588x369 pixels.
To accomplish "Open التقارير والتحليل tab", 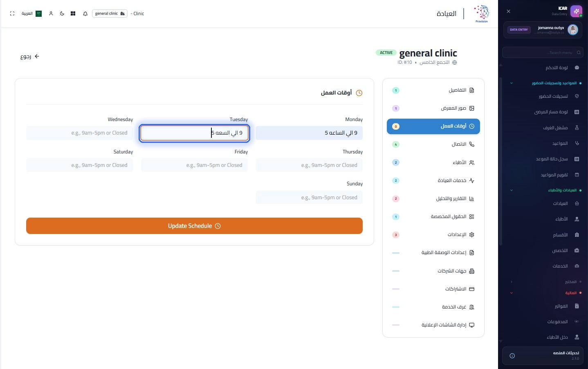I will [x=433, y=198].
